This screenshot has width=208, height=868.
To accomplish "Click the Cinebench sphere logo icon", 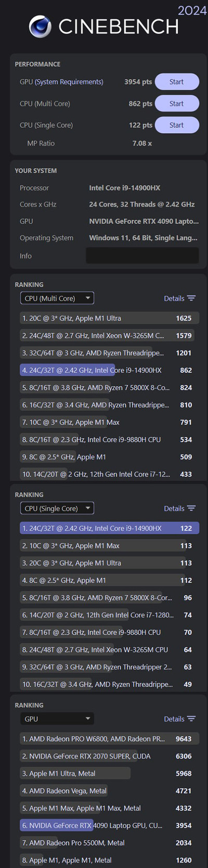I will 40,27.
